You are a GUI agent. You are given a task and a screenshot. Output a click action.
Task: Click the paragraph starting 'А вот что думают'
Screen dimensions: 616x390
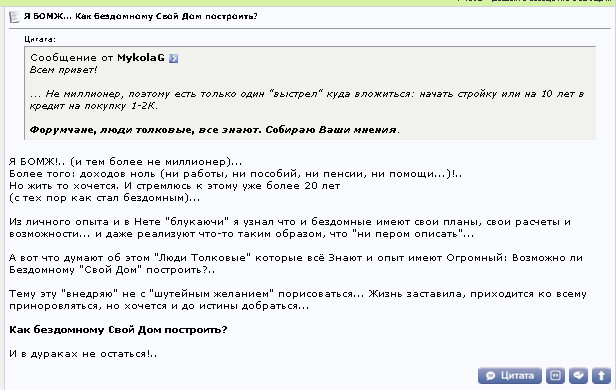296,264
